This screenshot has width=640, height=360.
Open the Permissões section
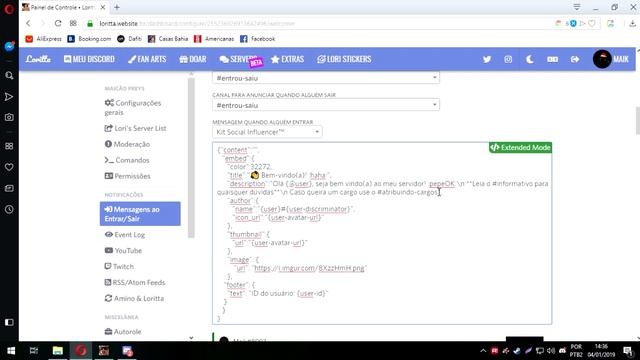(x=127, y=176)
